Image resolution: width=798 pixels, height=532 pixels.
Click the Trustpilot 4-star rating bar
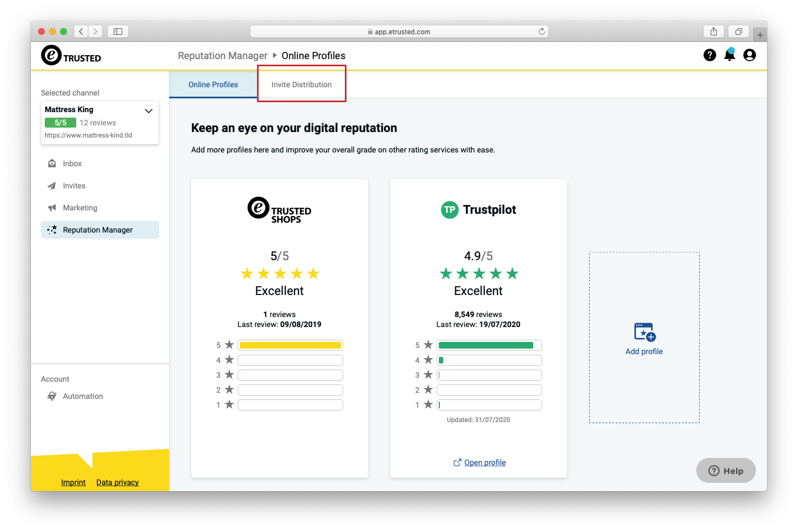coord(490,360)
